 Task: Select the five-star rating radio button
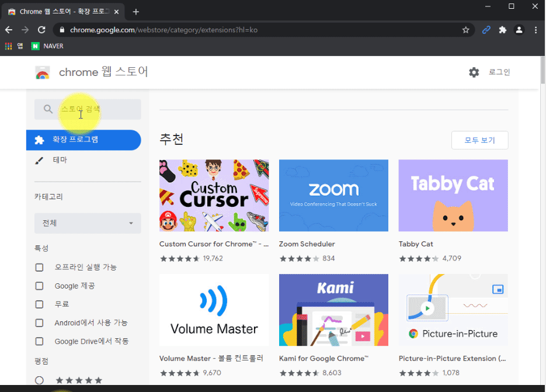39,380
